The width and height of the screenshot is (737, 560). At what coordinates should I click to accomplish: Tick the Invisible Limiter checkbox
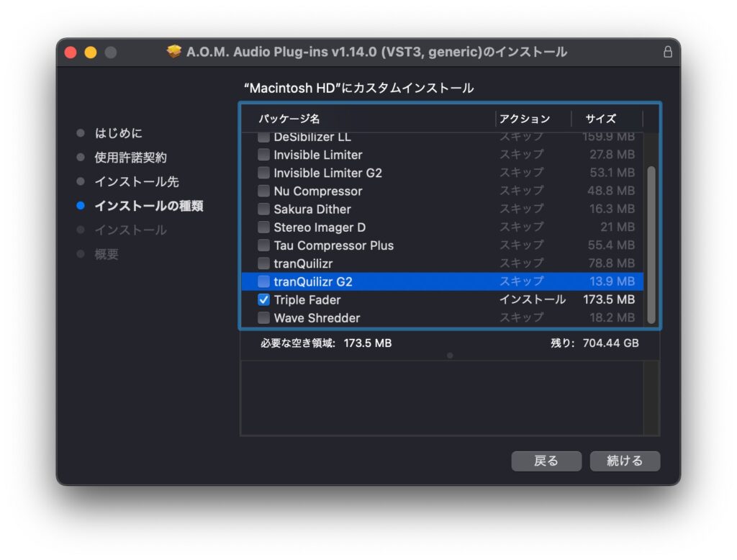[x=264, y=155]
